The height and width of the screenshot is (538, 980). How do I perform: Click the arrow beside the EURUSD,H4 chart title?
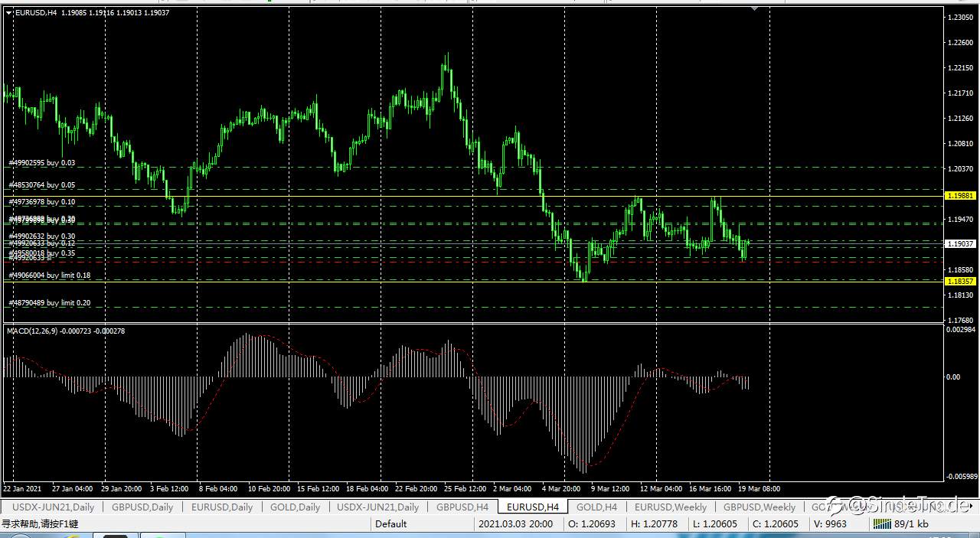click(x=9, y=13)
